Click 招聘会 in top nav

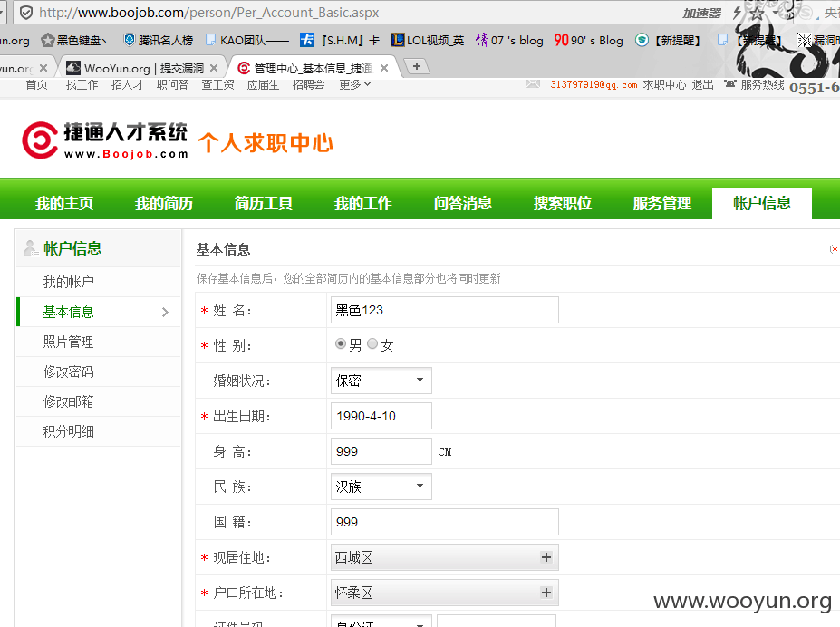click(309, 84)
